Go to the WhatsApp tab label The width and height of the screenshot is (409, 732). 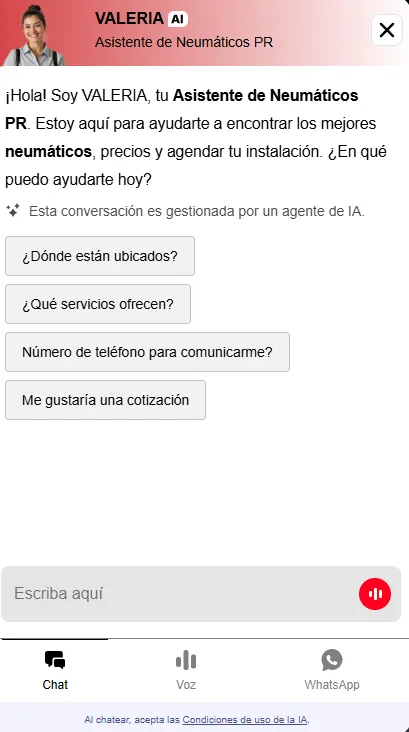click(x=332, y=685)
